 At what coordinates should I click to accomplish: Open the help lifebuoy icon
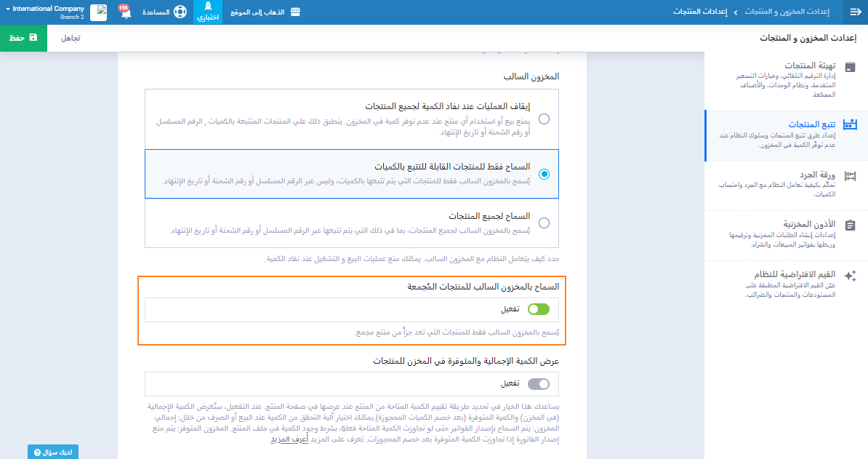click(x=180, y=12)
